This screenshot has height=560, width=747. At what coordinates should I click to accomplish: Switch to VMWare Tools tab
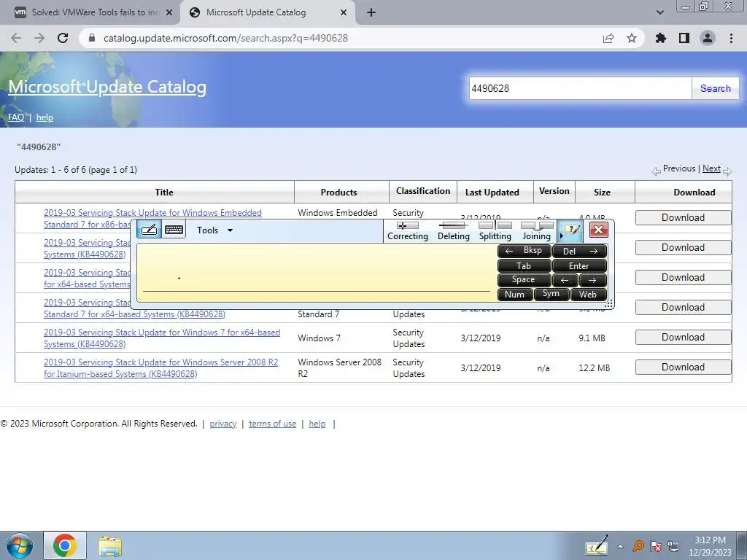pyautogui.click(x=94, y=12)
